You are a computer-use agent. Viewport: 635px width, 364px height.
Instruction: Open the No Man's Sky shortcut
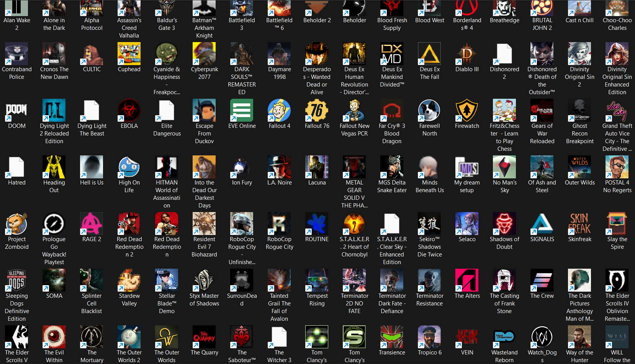tap(504, 167)
